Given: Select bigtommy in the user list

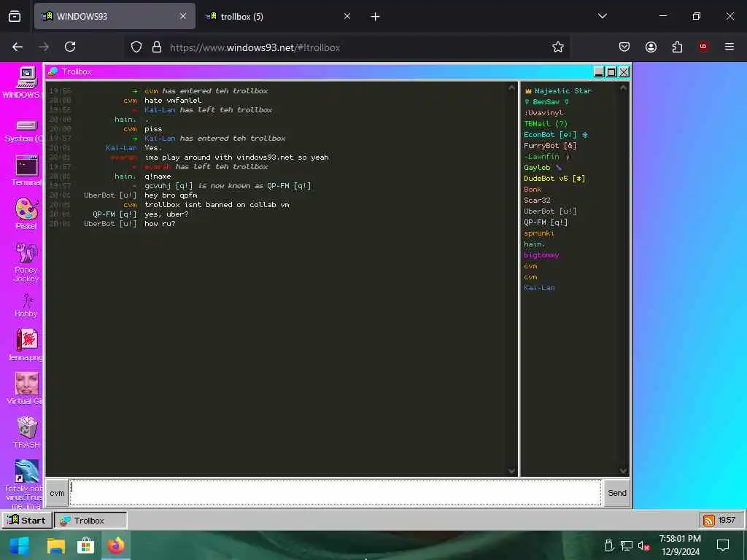Looking at the screenshot, I should point(542,255).
